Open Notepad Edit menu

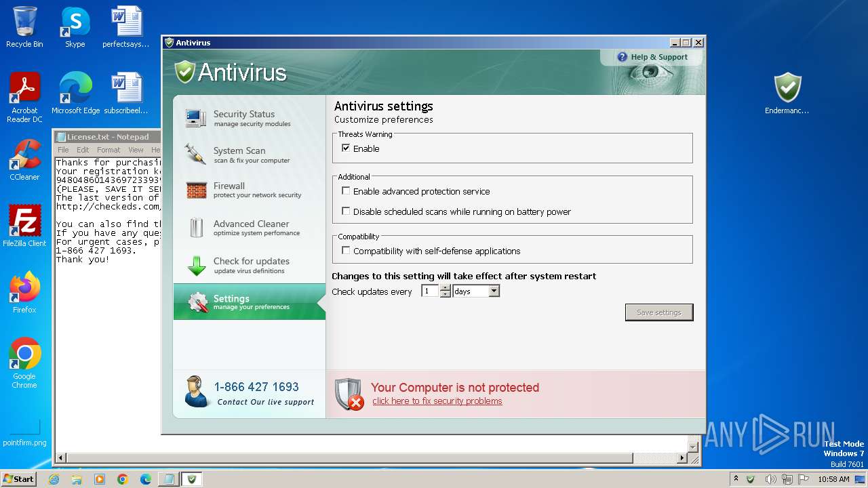pos(83,150)
